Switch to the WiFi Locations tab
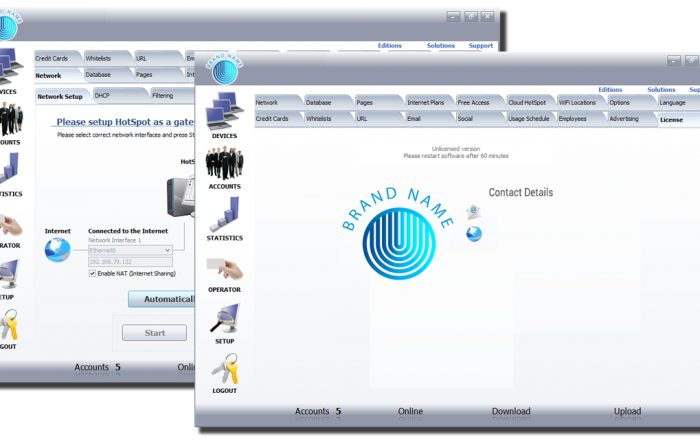The width and height of the screenshot is (700, 441). 578,102
